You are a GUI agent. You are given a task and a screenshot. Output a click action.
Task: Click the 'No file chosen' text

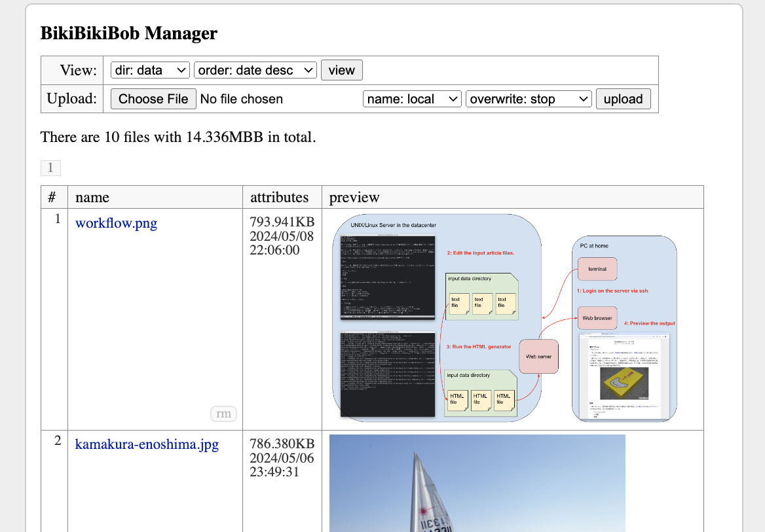[242, 99]
